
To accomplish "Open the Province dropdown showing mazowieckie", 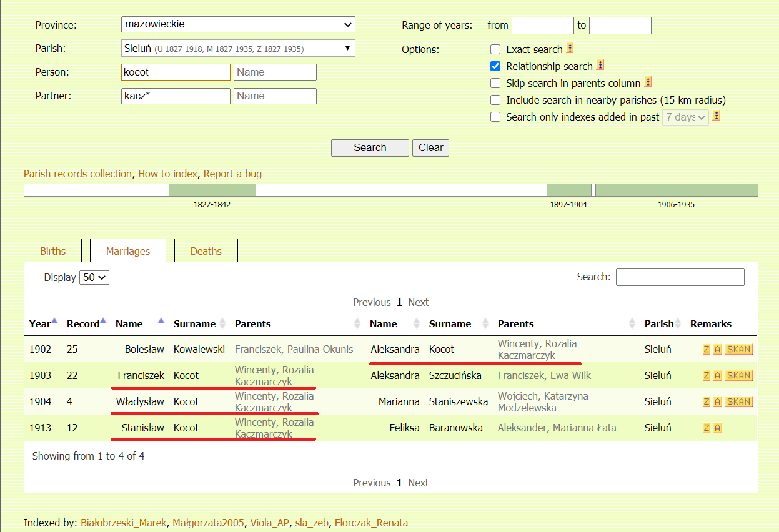I will pos(238,25).
